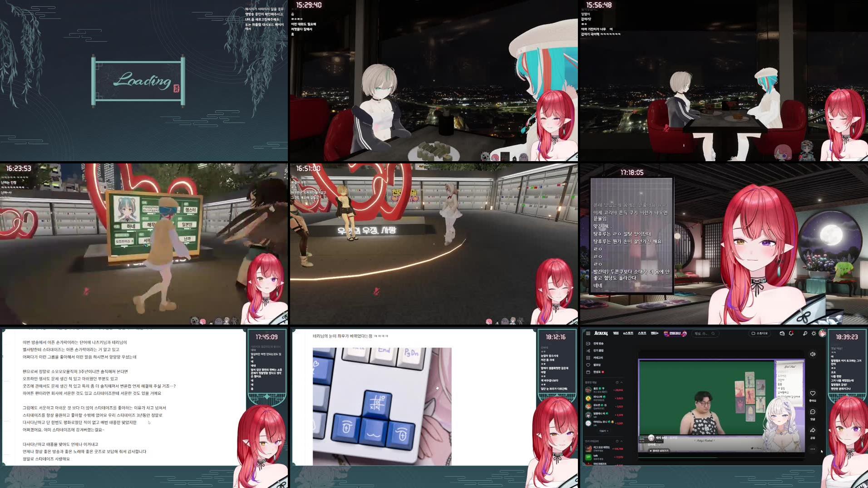
Task: Mute the video with the speaker icon
Action: tap(813, 355)
